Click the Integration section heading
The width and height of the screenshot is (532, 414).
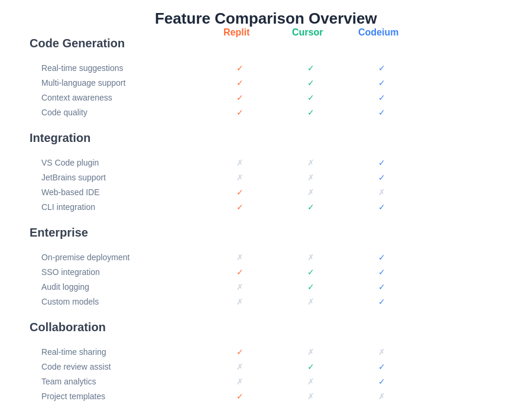(60, 138)
